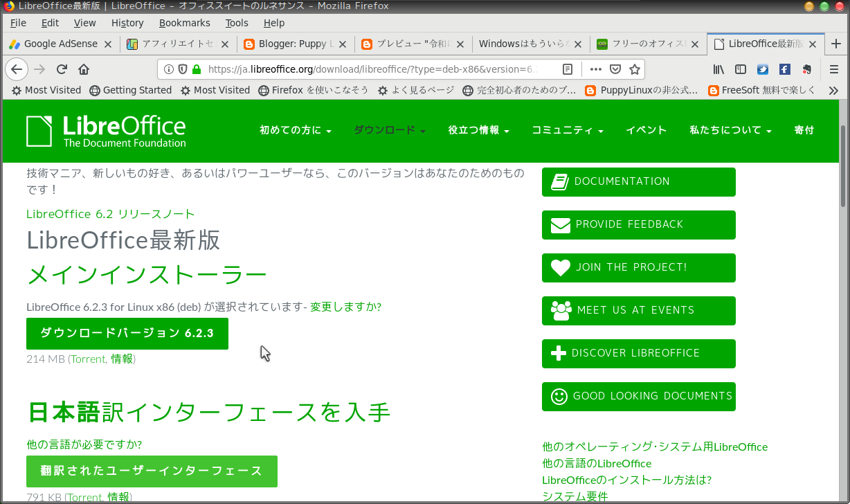Screen dimensions: 850x504
Task: Close the Google AdSense tab
Action: coord(107,44)
